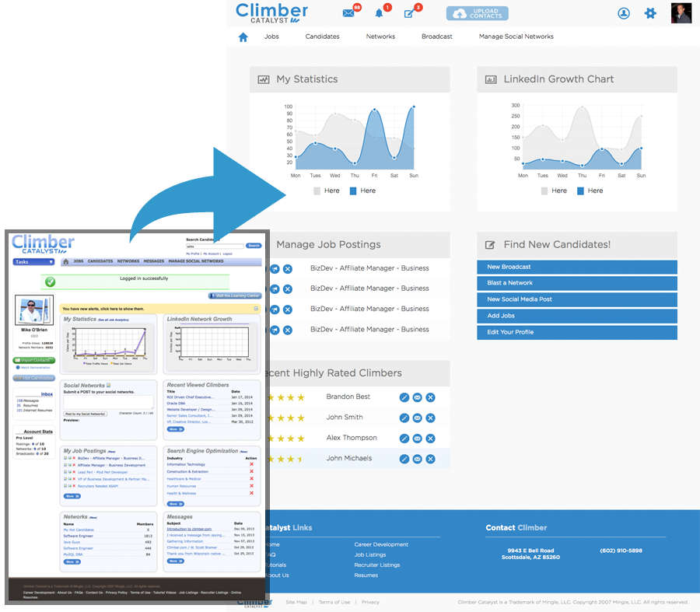Expand the Tasks dropdown in old dashboard
The image size is (700, 612).
click(33, 262)
